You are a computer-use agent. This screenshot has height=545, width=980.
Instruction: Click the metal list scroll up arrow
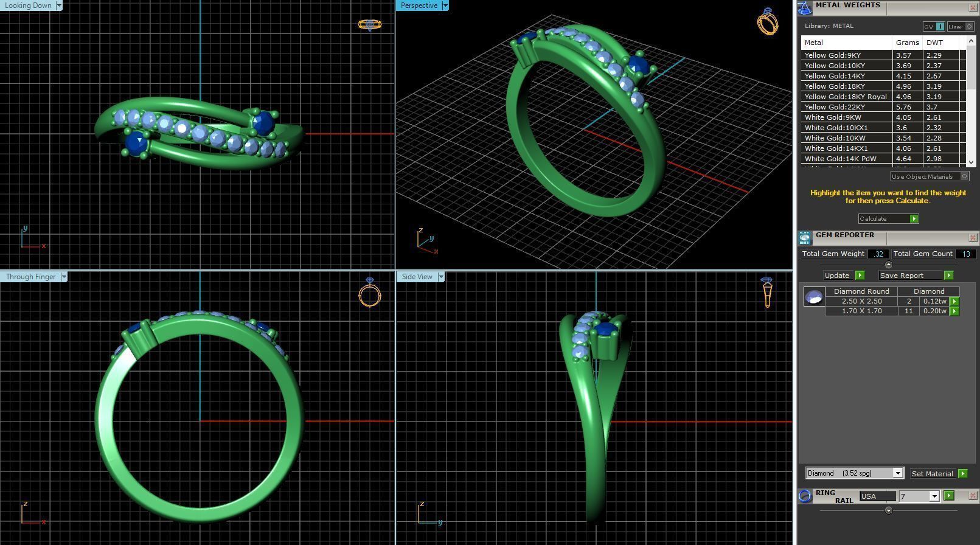(x=971, y=41)
